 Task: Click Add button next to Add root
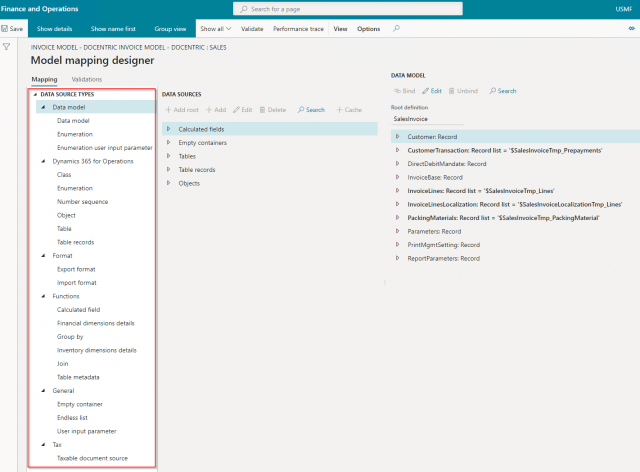click(x=216, y=110)
